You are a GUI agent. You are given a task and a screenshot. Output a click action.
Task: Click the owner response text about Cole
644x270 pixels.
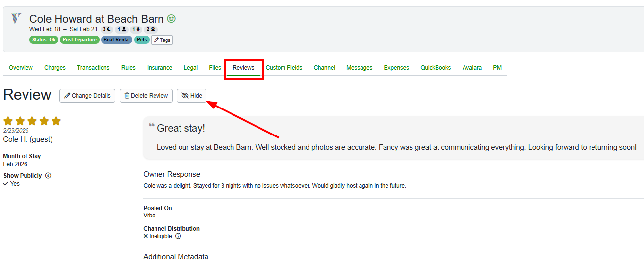[275, 186]
